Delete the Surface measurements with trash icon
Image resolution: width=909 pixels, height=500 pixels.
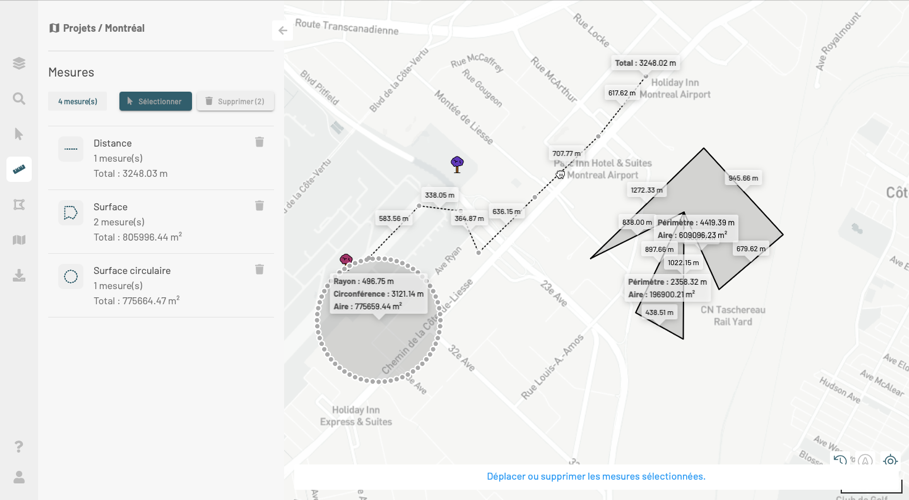click(x=259, y=206)
